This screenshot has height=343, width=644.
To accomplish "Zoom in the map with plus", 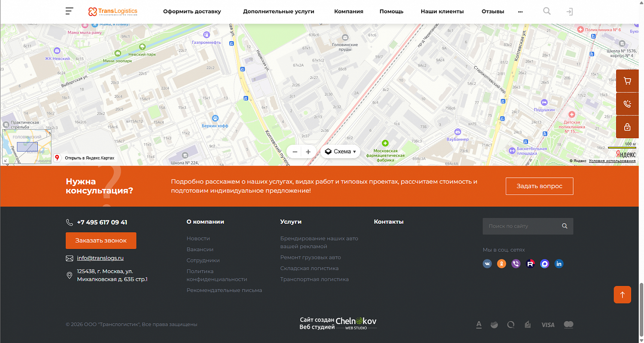I will point(308,152).
